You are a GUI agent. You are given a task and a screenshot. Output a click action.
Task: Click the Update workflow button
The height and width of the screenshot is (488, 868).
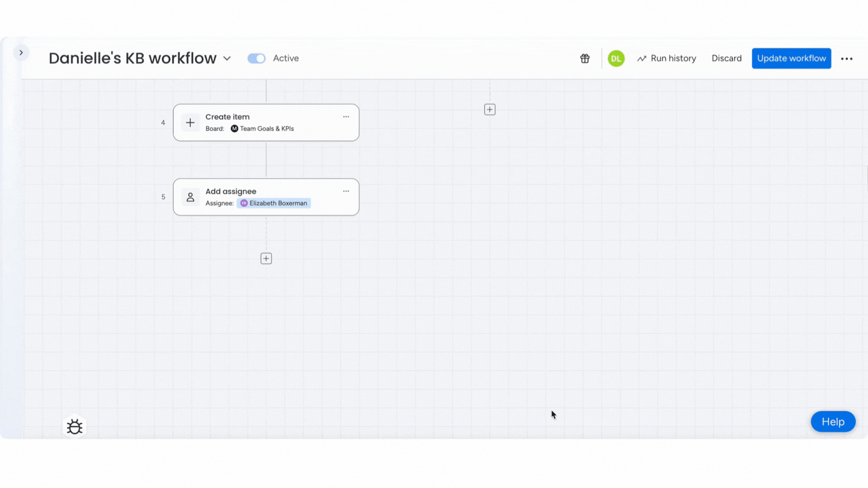click(791, 58)
